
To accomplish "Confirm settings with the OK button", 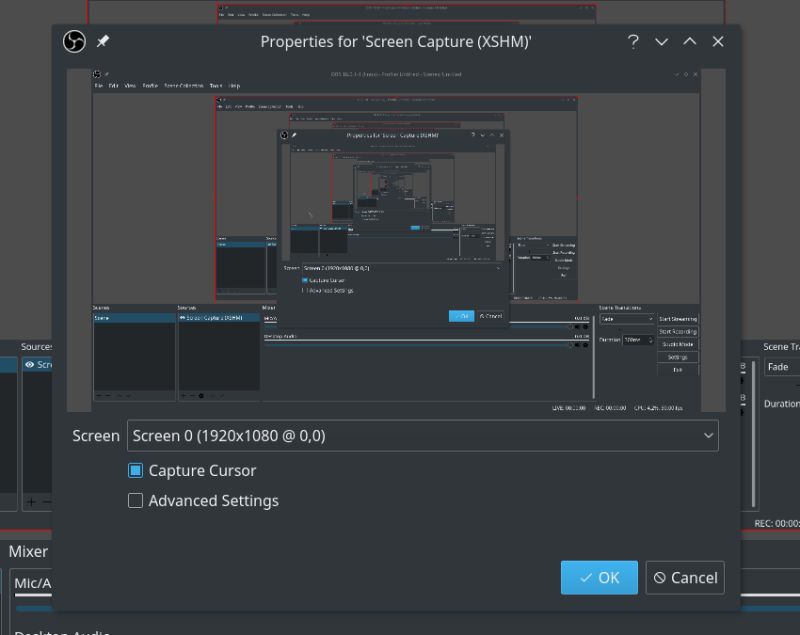I will pyautogui.click(x=599, y=577).
